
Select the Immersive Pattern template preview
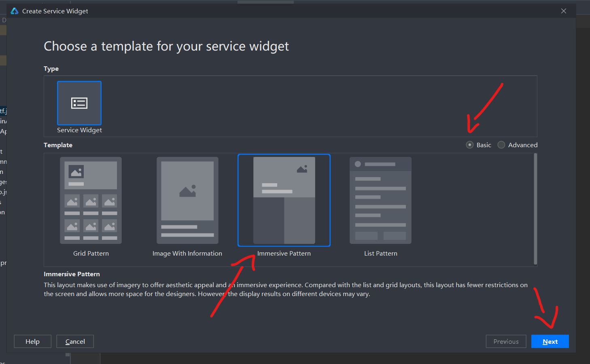pyautogui.click(x=284, y=200)
